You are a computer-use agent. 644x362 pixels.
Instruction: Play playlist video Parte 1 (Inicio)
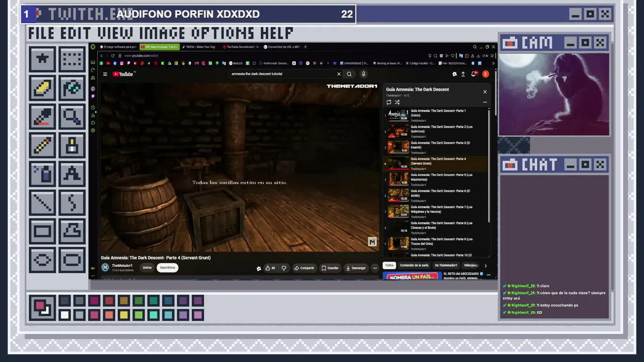[436, 115]
